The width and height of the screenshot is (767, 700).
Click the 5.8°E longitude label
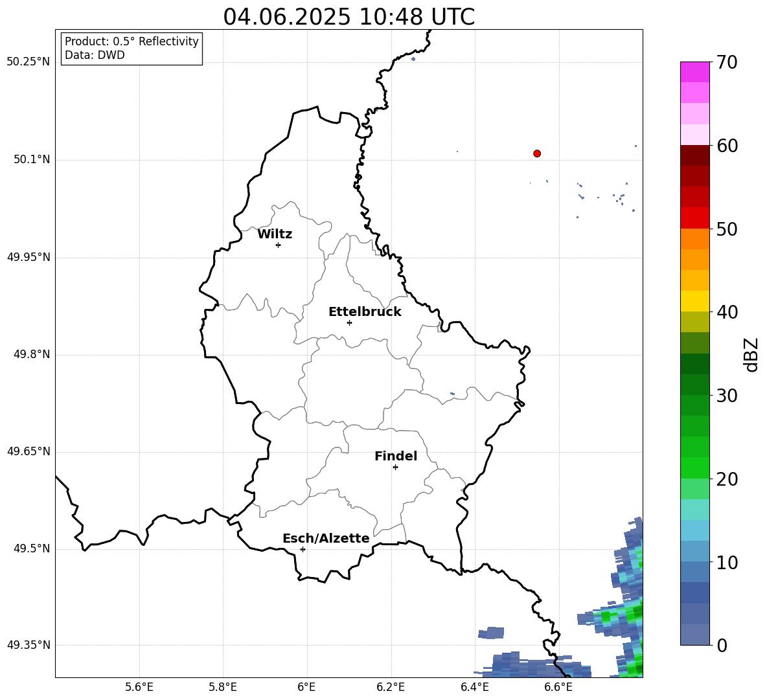tap(223, 687)
